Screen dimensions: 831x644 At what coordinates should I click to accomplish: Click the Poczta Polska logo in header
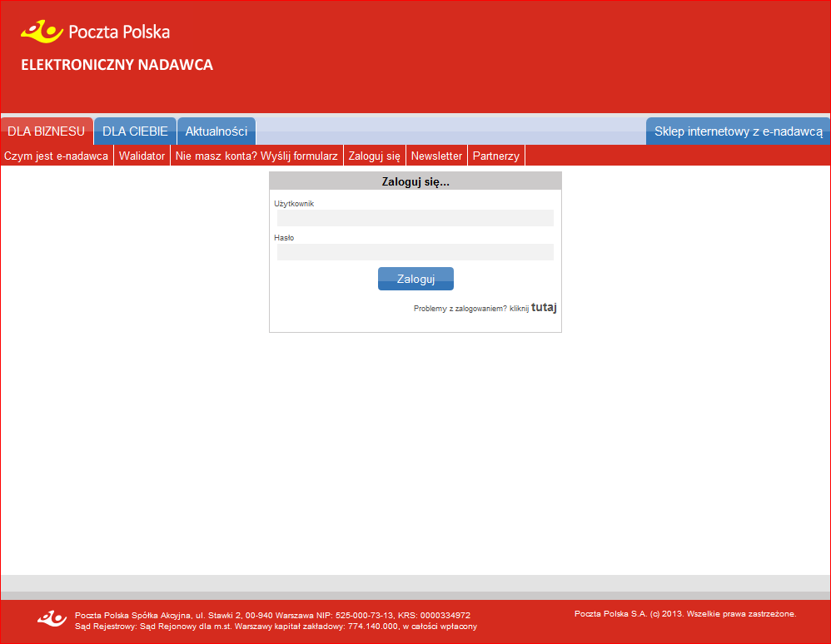point(96,32)
